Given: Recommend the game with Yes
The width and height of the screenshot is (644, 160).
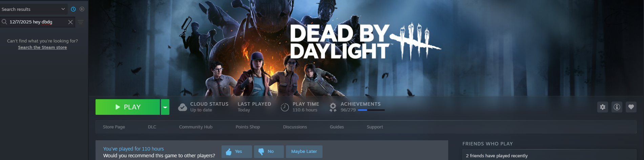Looking at the screenshot, I should pyautogui.click(x=237, y=152).
